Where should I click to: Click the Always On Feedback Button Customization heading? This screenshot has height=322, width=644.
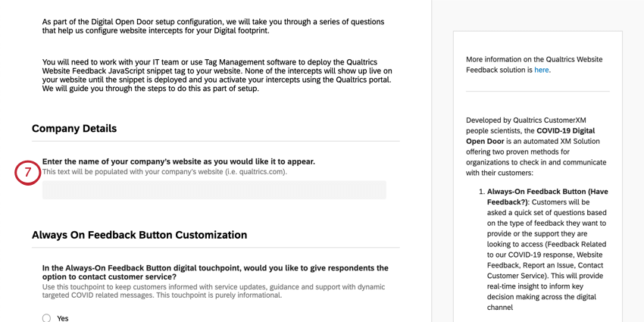(x=139, y=235)
